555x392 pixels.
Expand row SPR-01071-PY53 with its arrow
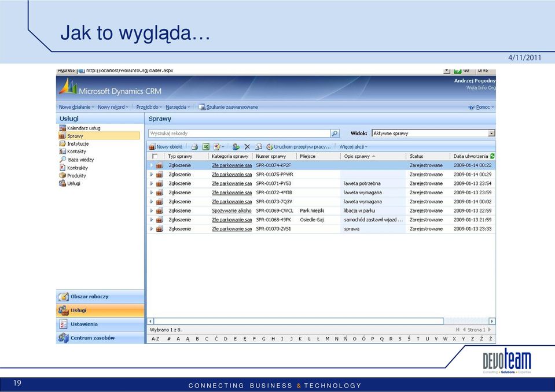pos(152,183)
